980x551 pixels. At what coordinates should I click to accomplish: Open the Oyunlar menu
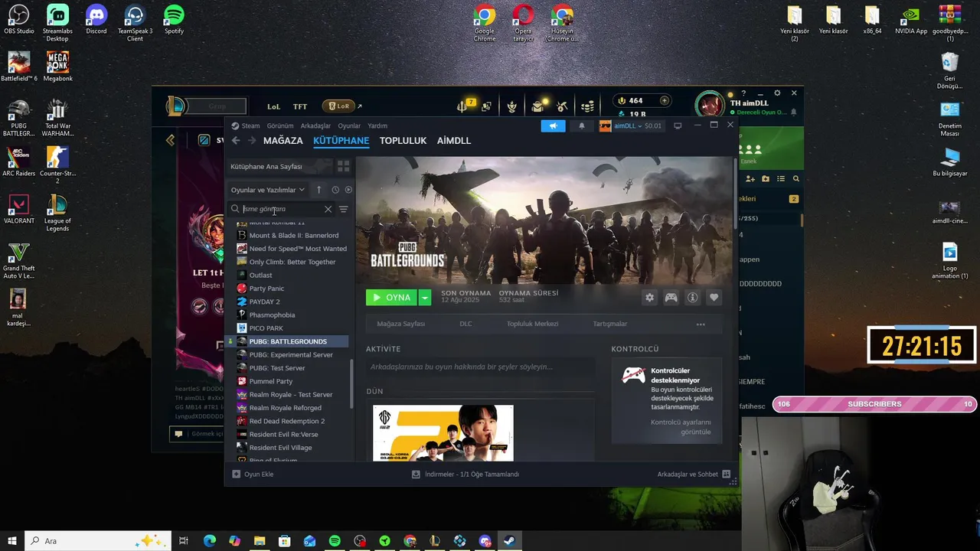tap(349, 126)
